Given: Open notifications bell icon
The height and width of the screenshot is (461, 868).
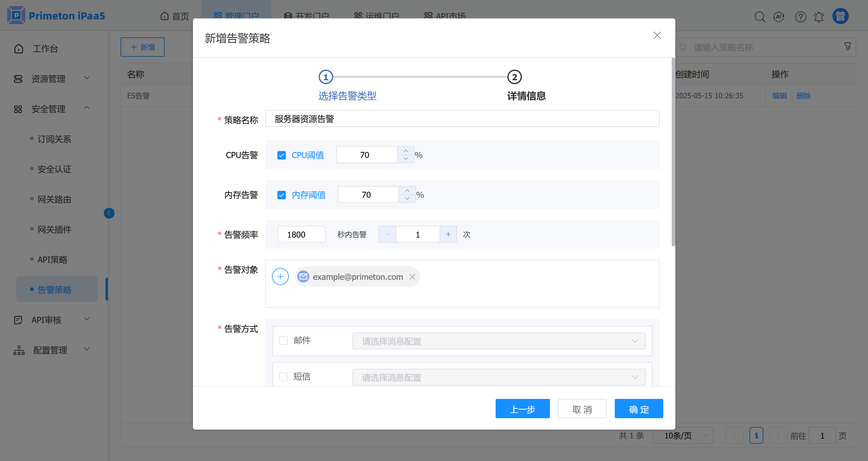Looking at the screenshot, I should coord(819,17).
